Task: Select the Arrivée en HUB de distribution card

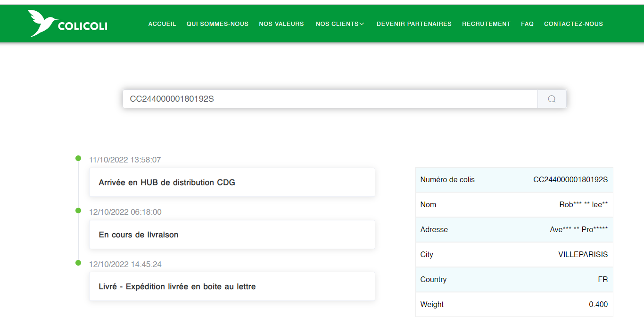Action: click(x=232, y=182)
